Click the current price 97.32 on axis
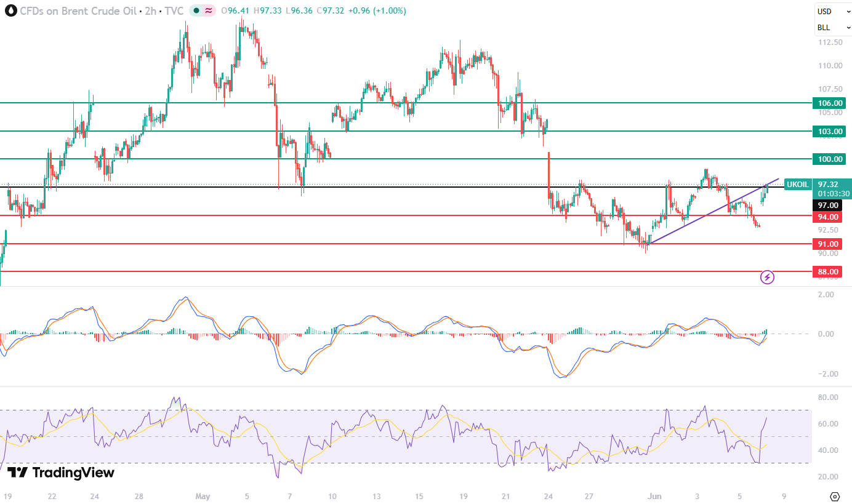This screenshot has height=504, width=852. [828, 184]
